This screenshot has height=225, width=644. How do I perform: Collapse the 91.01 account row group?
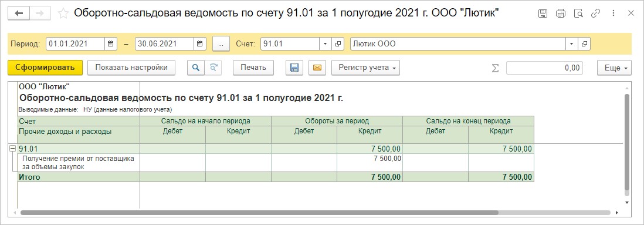[13, 149]
